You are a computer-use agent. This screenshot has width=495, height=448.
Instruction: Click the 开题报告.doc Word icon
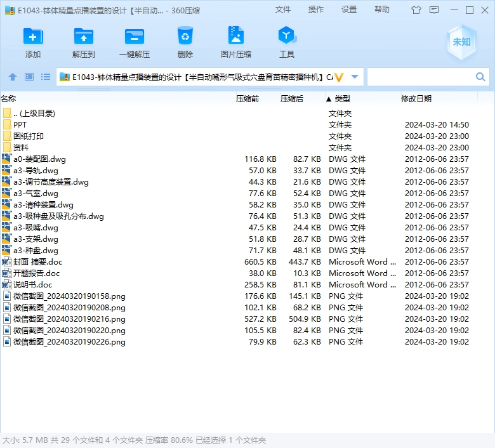tap(6, 273)
